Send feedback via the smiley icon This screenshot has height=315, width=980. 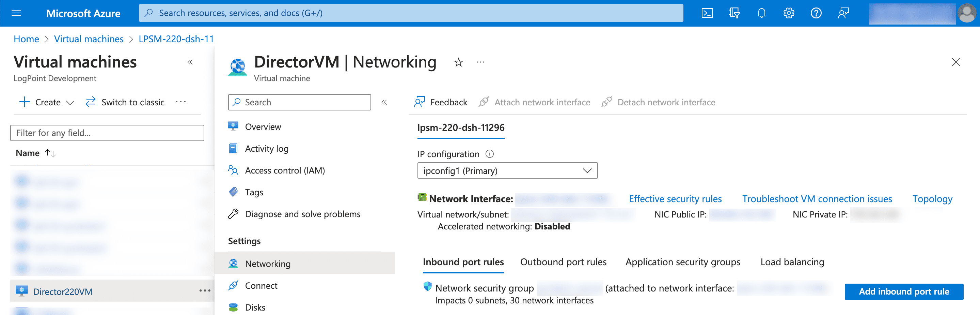(x=843, y=13)
